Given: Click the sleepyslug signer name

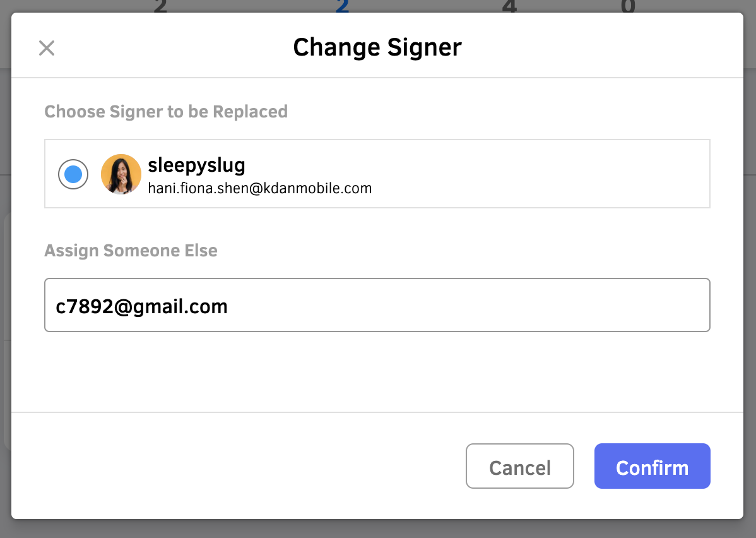Looking at the screenshot, I should [x=196, y=165].
